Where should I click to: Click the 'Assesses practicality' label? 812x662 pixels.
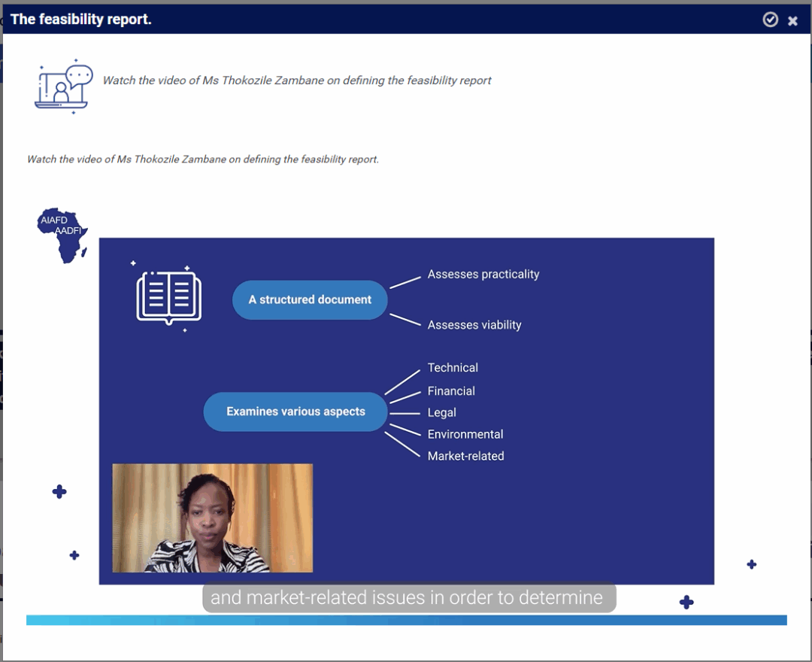(x=483, y=275)
